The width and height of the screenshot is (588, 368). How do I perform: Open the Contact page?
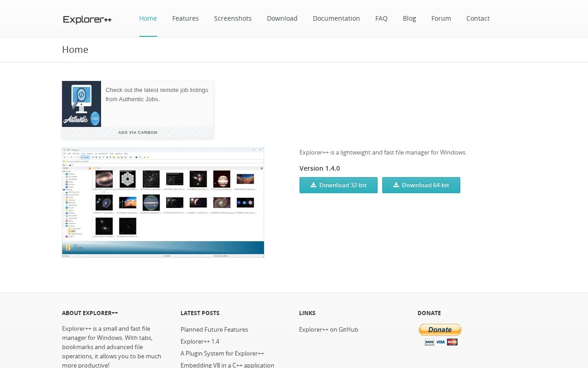click(x=478, y=18)
